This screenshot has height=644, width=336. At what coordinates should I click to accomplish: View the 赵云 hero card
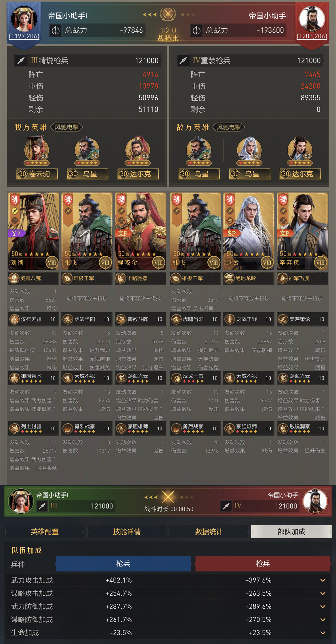coord(249,231)
